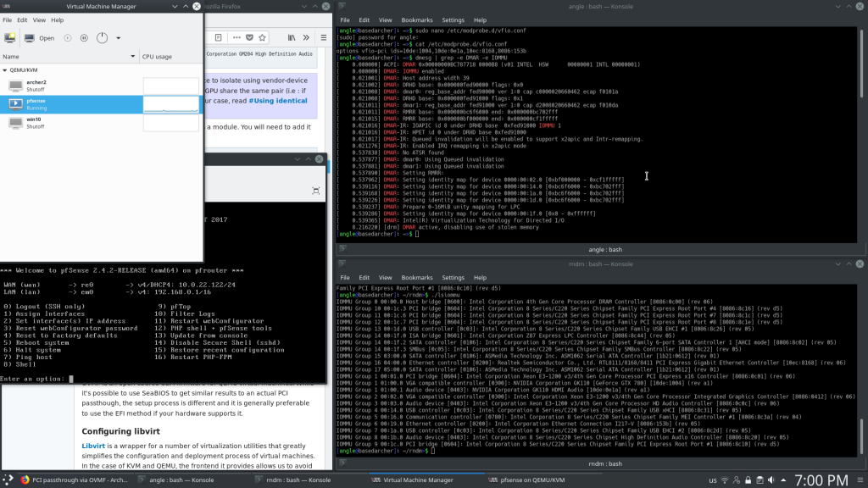Follow the 'Using identical' link in Firefox
Screen dimensions: 868x488
[277, 100]
